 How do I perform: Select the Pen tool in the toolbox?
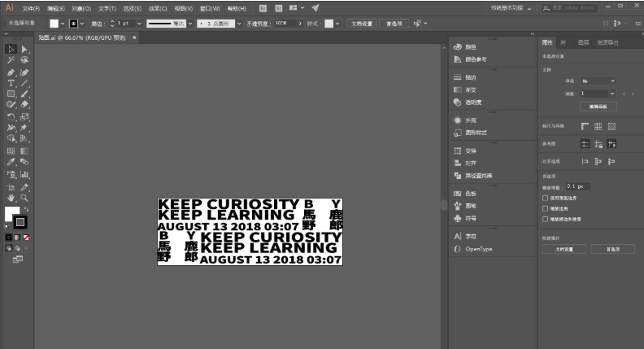[11, 72]
